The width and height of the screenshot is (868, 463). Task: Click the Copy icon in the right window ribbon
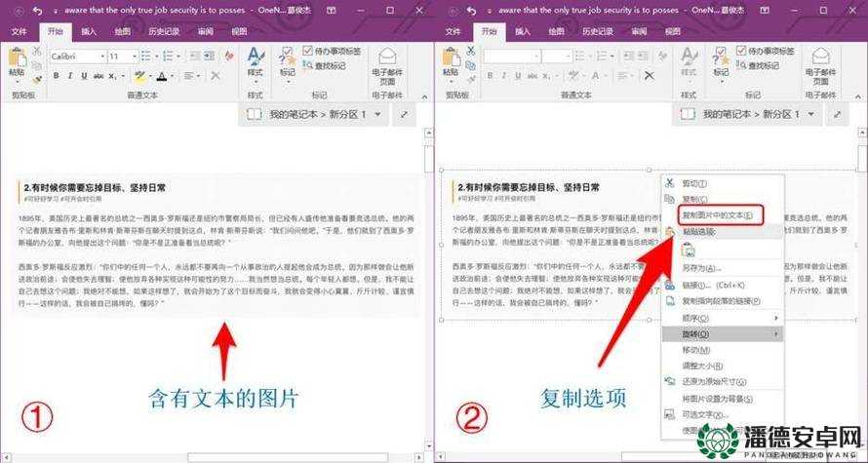click(x=470, y=65)
